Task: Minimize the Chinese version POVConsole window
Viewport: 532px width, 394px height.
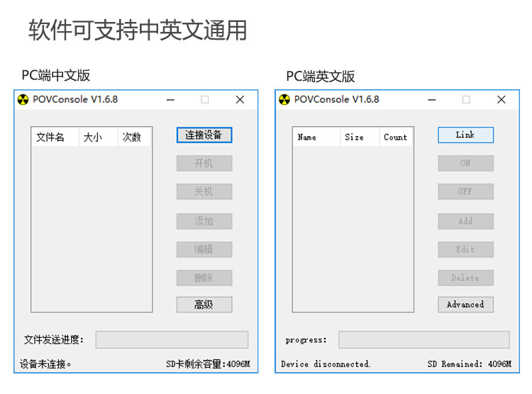Action: 170,100
